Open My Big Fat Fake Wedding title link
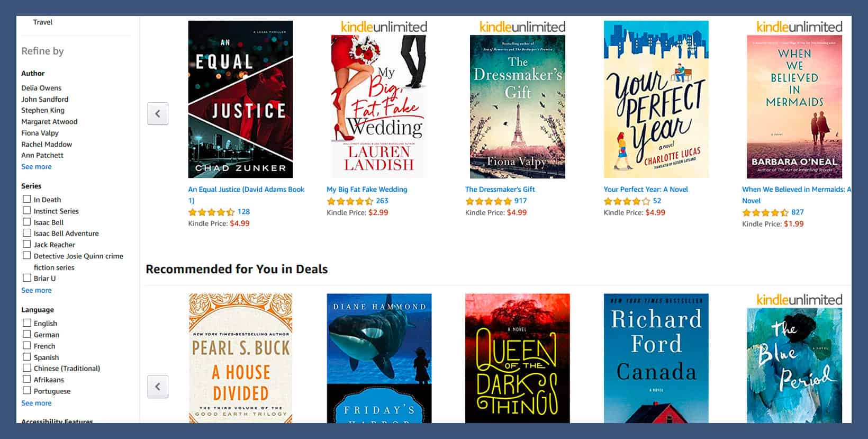 tap(367, 189)
